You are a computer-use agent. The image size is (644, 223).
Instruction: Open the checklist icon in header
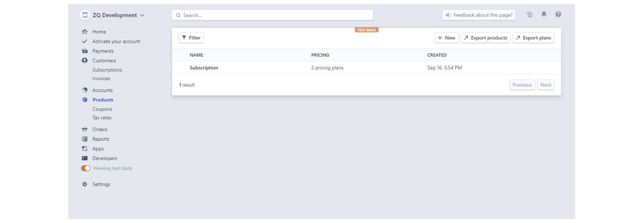(x=530, y=14)
